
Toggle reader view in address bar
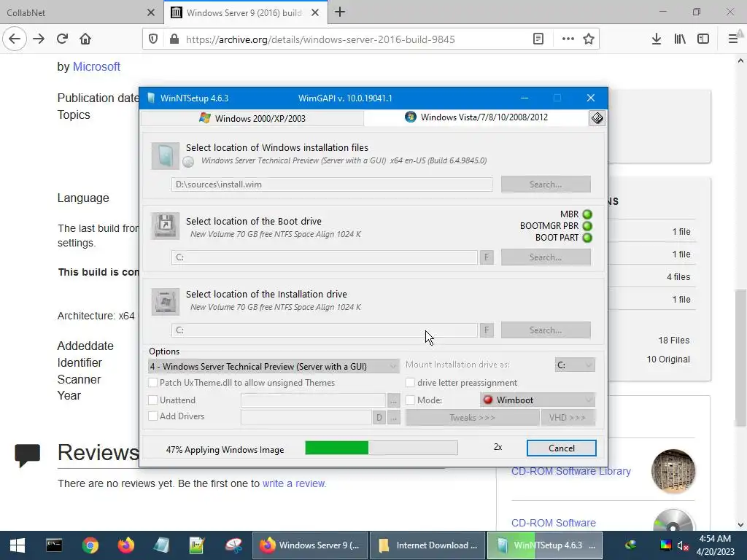[538, 39]
